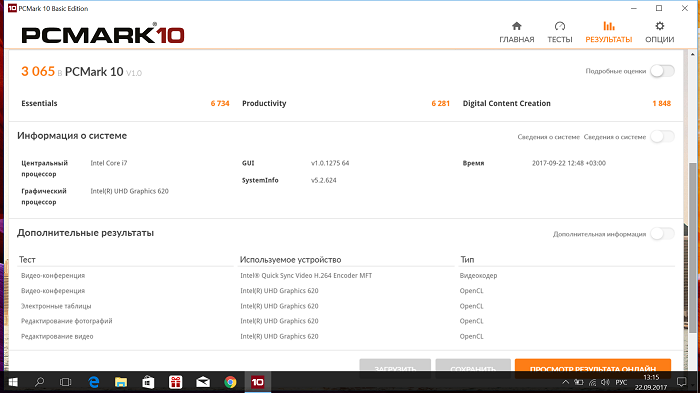
Task: Click the PCMark 10 taskbar icon
Action: 258,382
